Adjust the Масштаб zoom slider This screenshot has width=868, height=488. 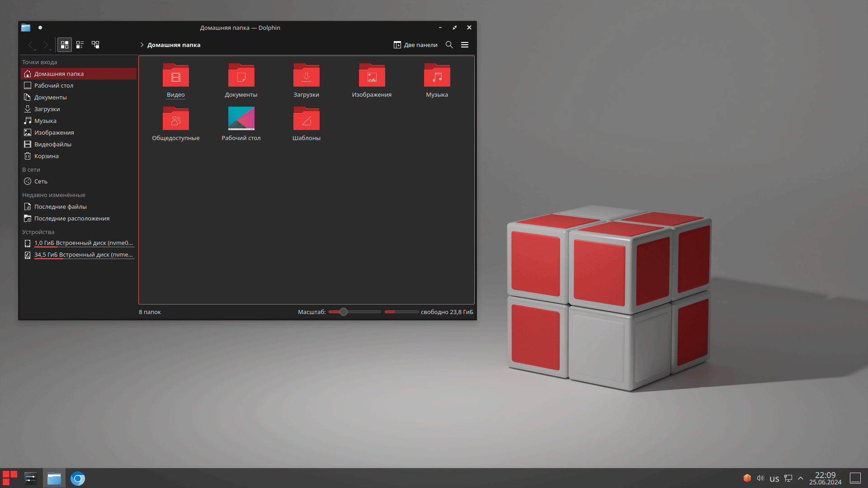click(x=344, y=312)
